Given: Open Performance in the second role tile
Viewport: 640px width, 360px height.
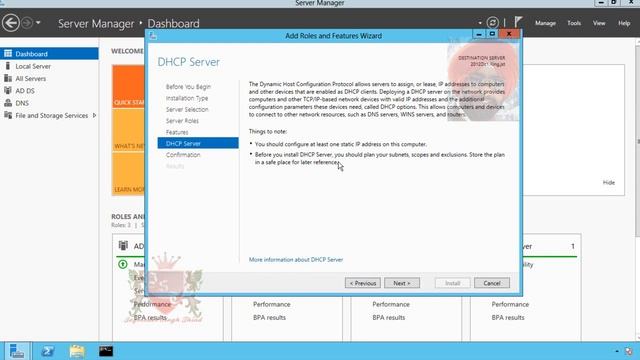Looking at the screenshot, I should pos(271,304).
